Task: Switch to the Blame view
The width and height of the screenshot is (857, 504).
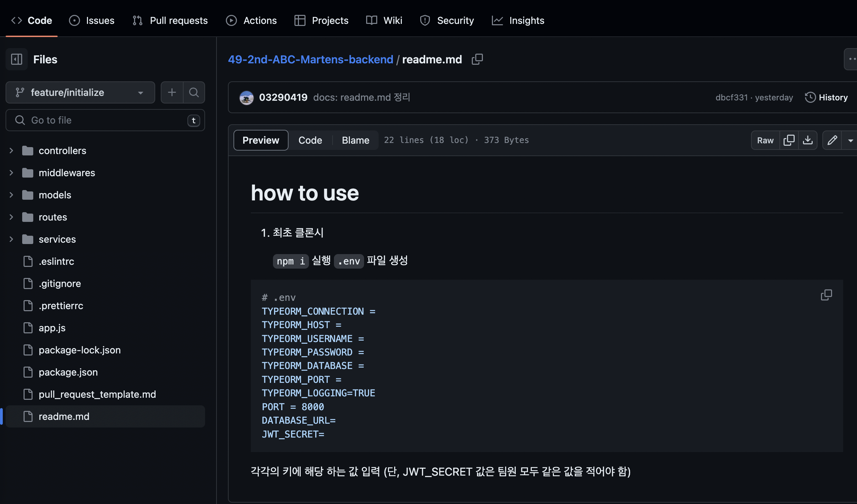Action: click(355, 140)
